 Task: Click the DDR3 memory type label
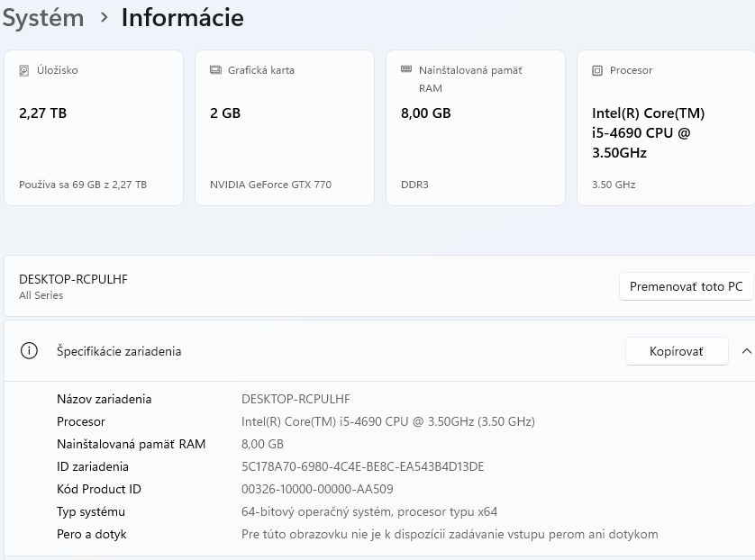coord(414,185)
